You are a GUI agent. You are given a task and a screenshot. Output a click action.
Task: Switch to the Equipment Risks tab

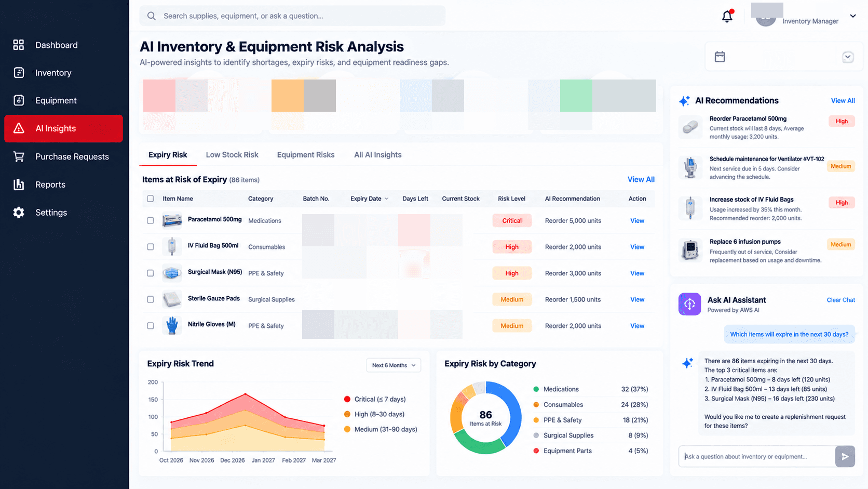(306, 155)
